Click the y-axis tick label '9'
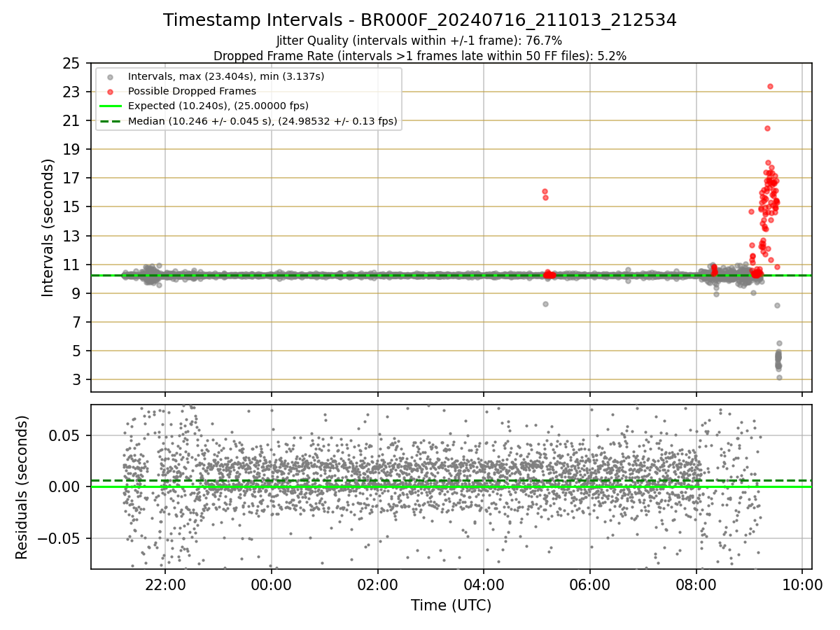840x630 pixels. (76, 293)
